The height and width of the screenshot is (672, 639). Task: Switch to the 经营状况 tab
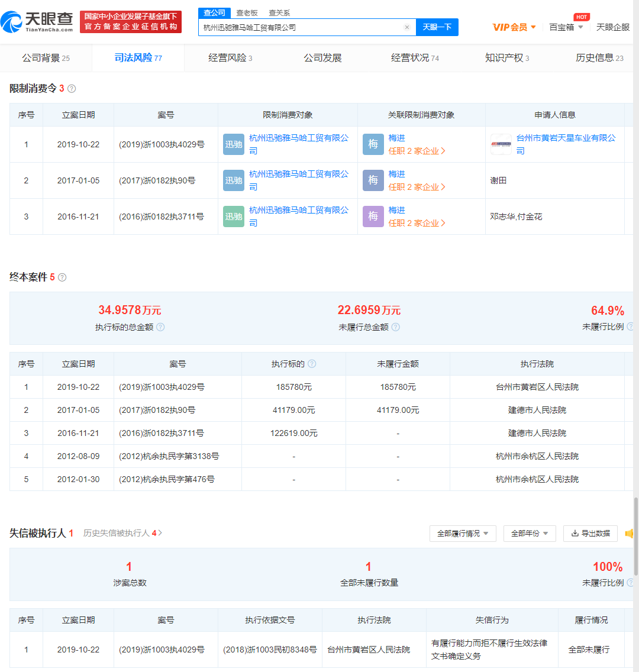[415, 58]
